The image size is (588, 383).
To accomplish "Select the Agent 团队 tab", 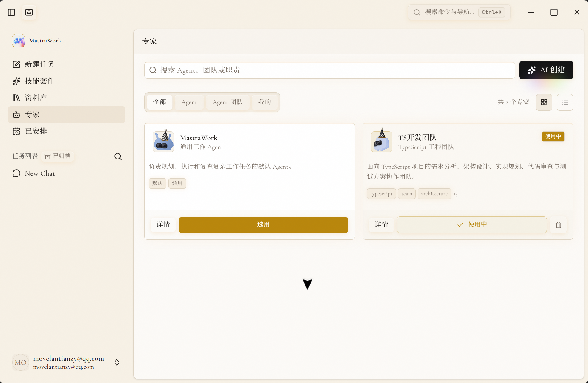I will pos(228,102).
